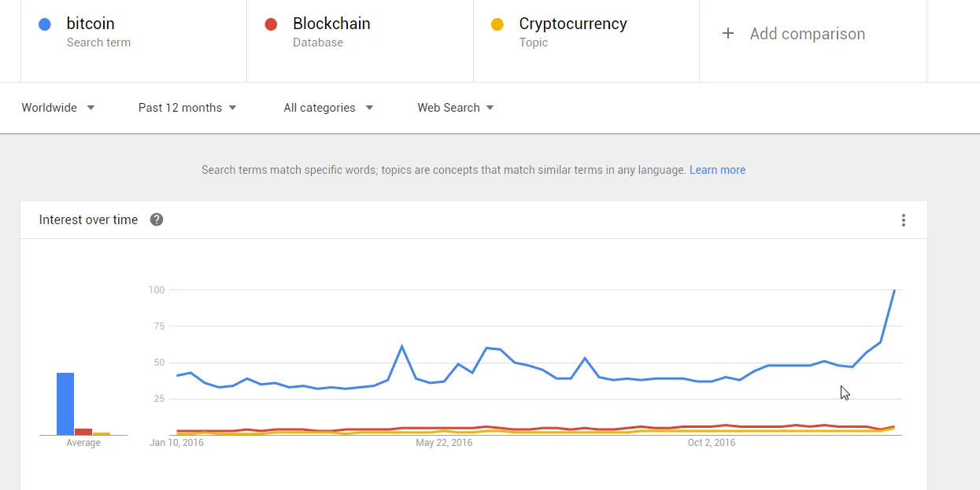Click the red average bar for Blockchain
Viewport: 980px width, 490px height.
click(83, 432)
